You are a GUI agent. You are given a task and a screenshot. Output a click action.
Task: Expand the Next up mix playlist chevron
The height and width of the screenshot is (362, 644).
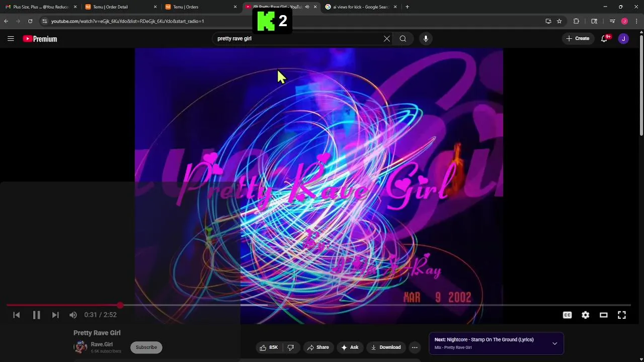(x=554, y=343)
